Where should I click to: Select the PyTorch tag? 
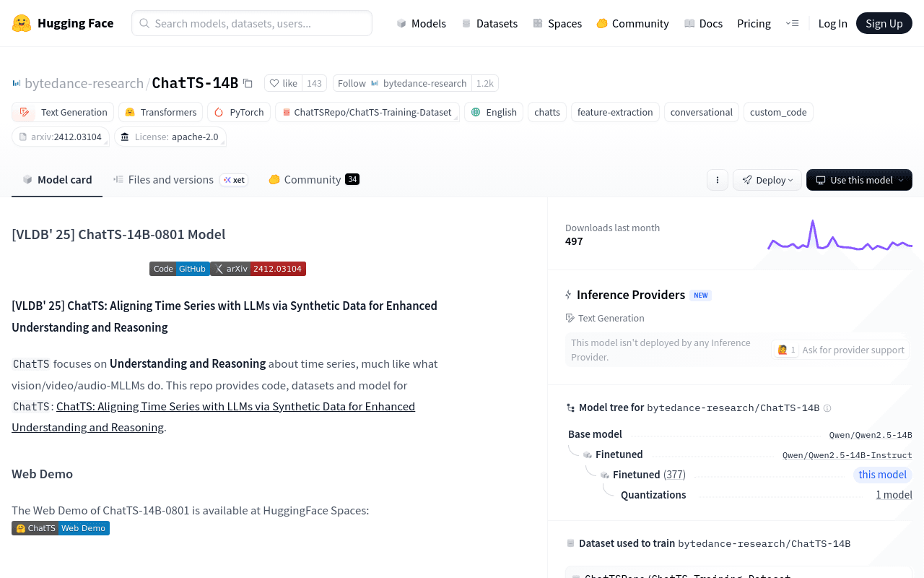[x=239, y=112]
